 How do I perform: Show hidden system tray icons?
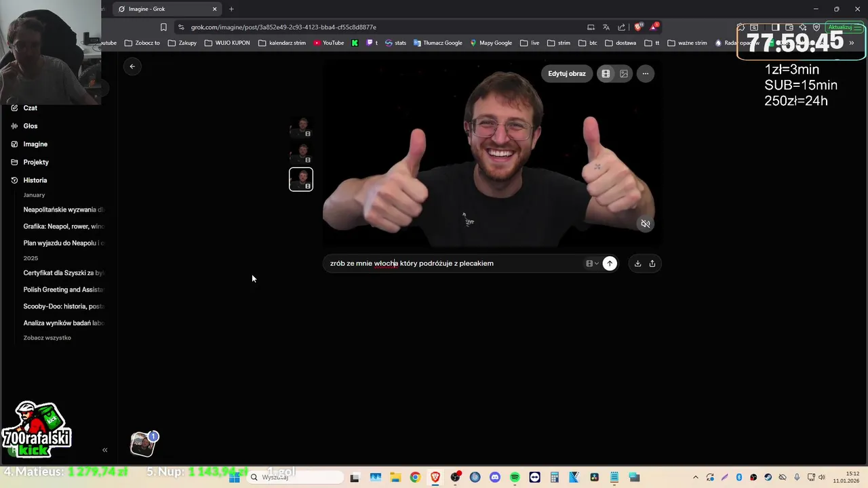pos(695,477)
